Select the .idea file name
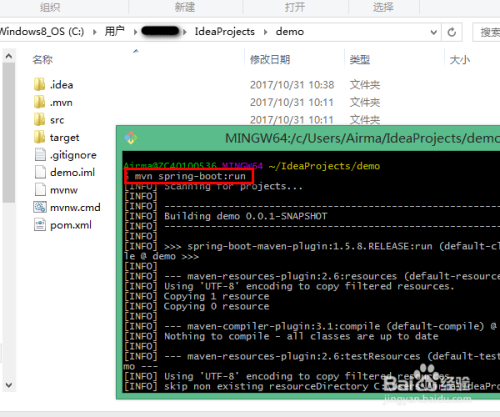Screen dimensions: 500x417 (61, 85)
